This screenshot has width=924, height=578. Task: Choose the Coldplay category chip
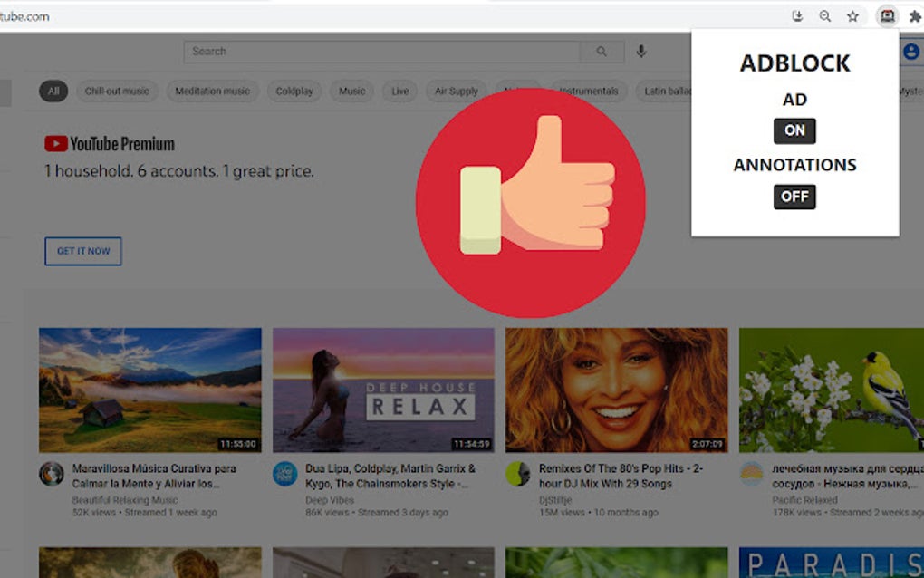pos(294,91)
